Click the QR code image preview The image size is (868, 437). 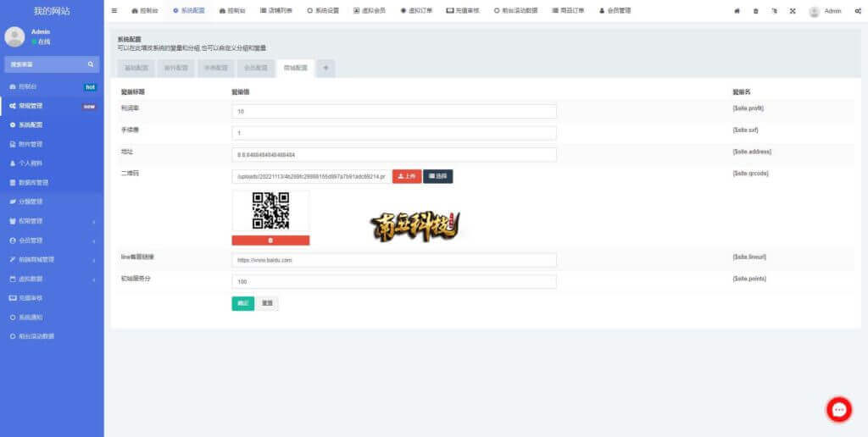[x=270, y=211]
